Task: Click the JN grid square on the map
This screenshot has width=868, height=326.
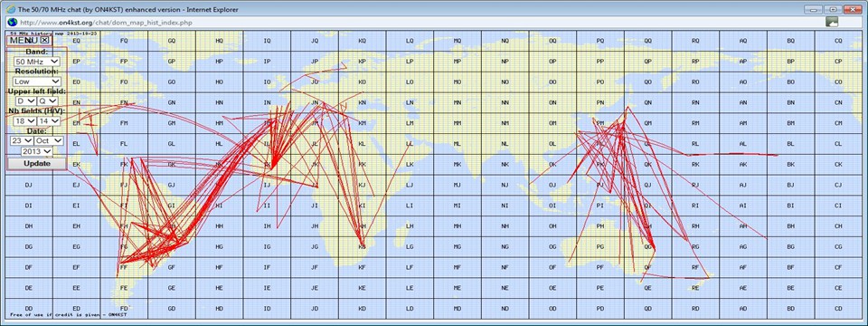Action: pos(315,102)
